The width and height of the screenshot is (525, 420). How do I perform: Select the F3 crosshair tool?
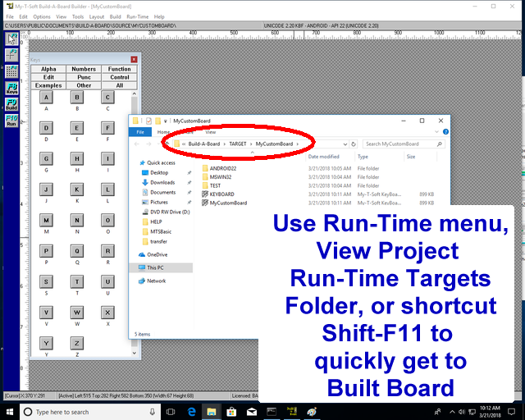[x=11, y=54]
